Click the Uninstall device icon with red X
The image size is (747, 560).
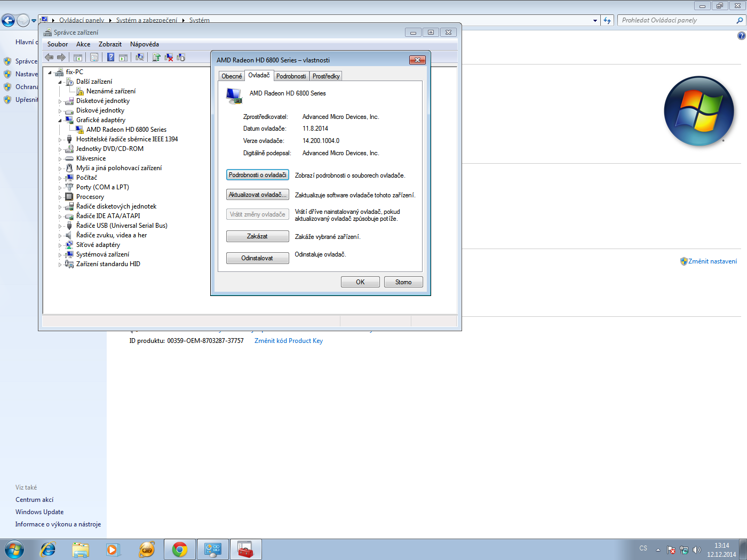pos(169,57)
